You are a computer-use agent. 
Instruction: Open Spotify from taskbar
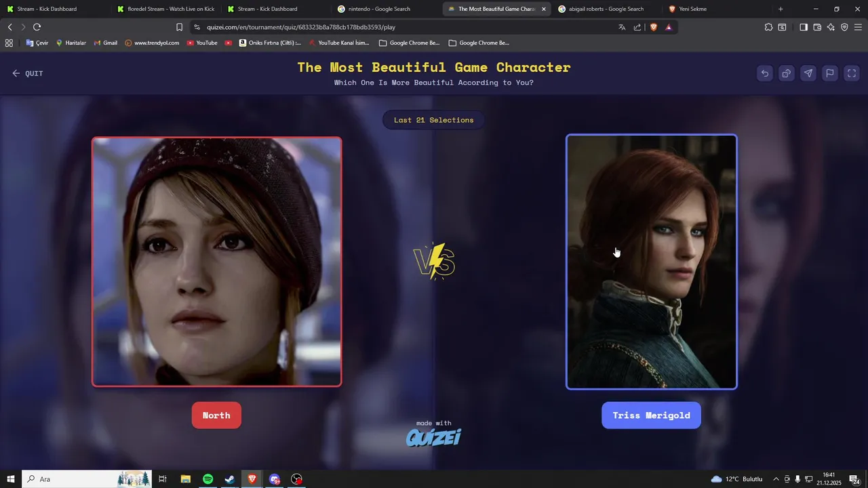(x=208, y=479)
